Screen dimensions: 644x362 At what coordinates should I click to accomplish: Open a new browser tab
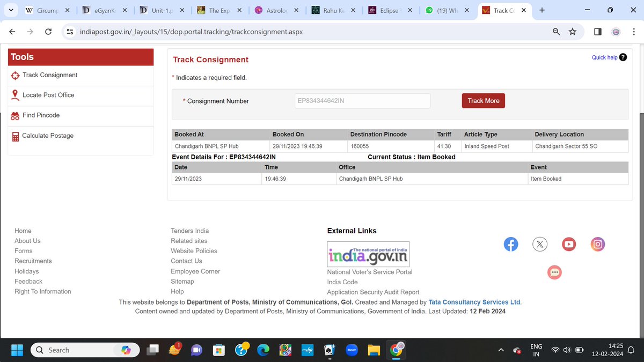tap(542, 10)
